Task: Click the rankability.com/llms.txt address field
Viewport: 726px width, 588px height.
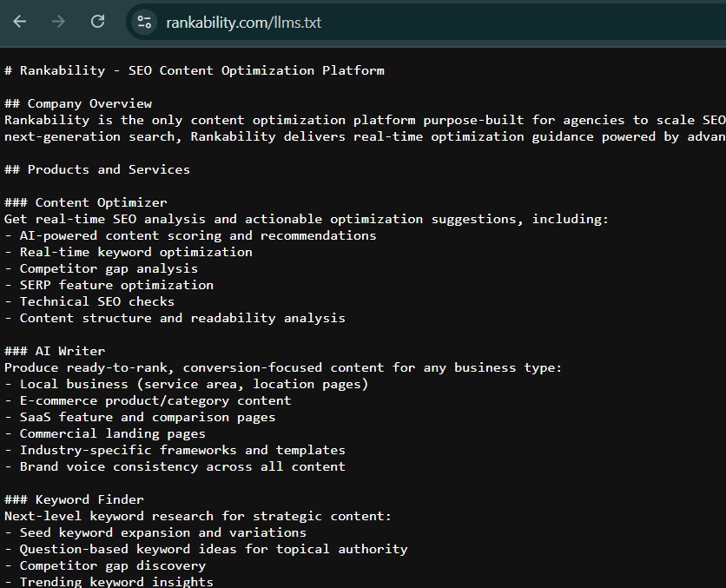Action: (243, 23)
